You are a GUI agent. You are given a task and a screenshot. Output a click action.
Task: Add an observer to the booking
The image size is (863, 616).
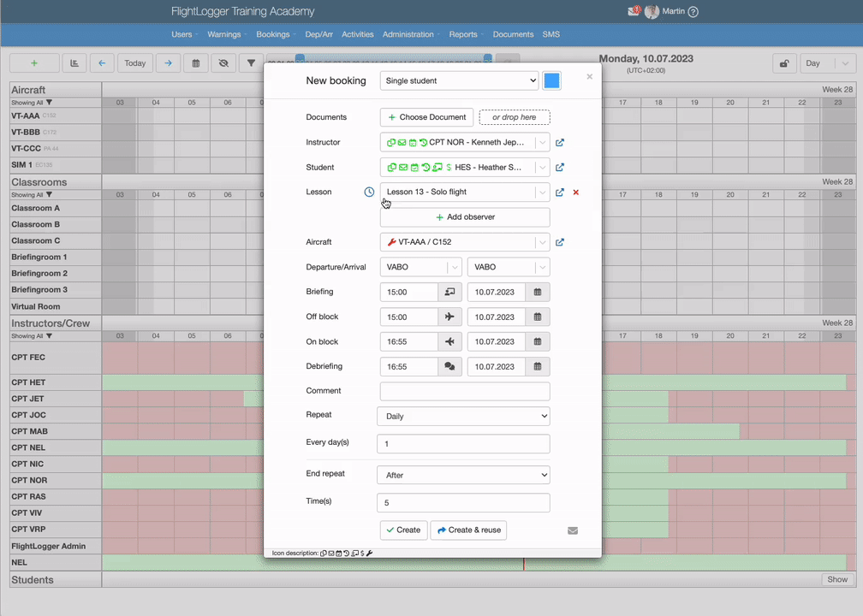pos(465,216)
